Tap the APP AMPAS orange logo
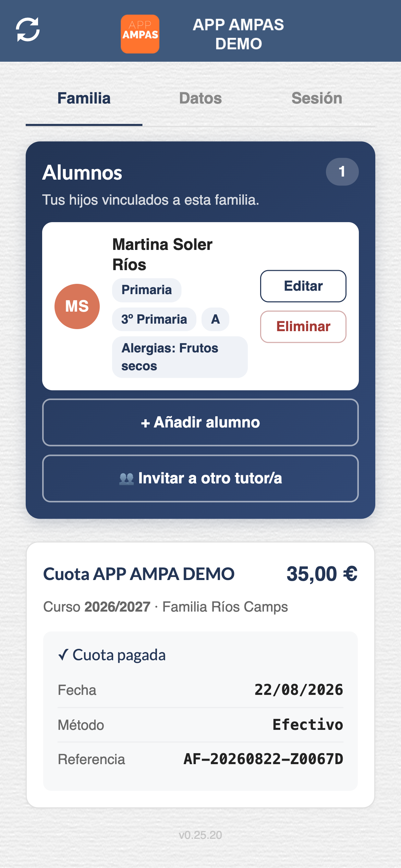 coord(140,34)
